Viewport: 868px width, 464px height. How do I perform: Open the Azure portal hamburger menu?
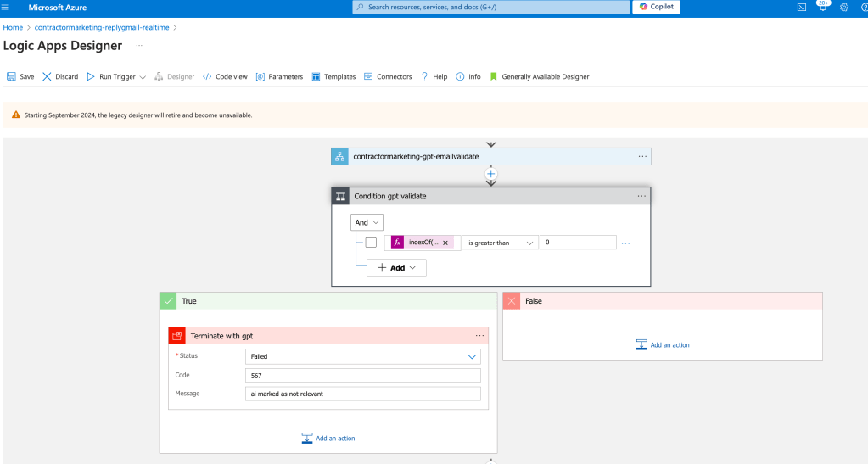pos(6,7)
